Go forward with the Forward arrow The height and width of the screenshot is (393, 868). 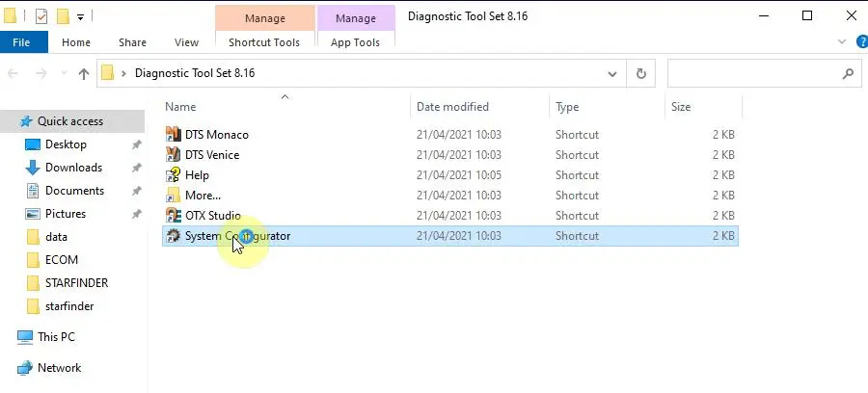pos(41,73)
